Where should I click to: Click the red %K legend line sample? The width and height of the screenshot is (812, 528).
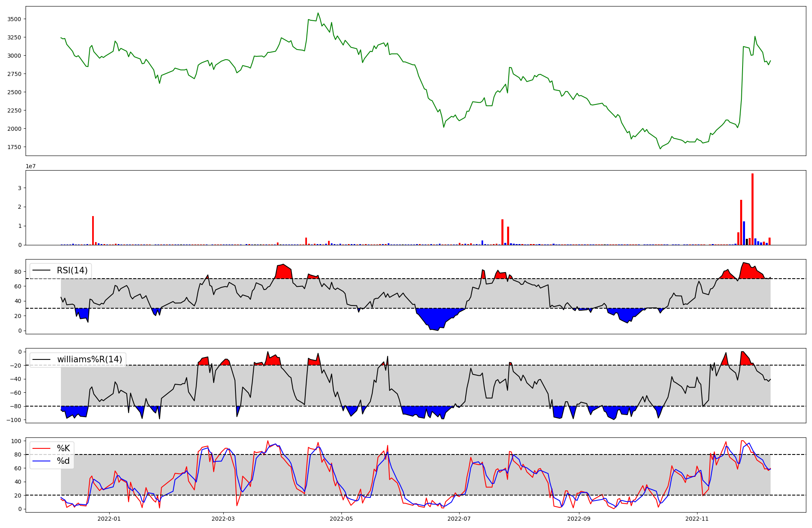41,448
